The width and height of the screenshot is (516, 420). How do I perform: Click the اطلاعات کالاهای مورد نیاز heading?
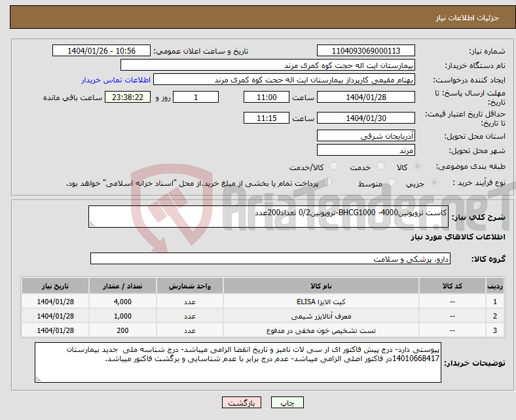coord(458,237)
